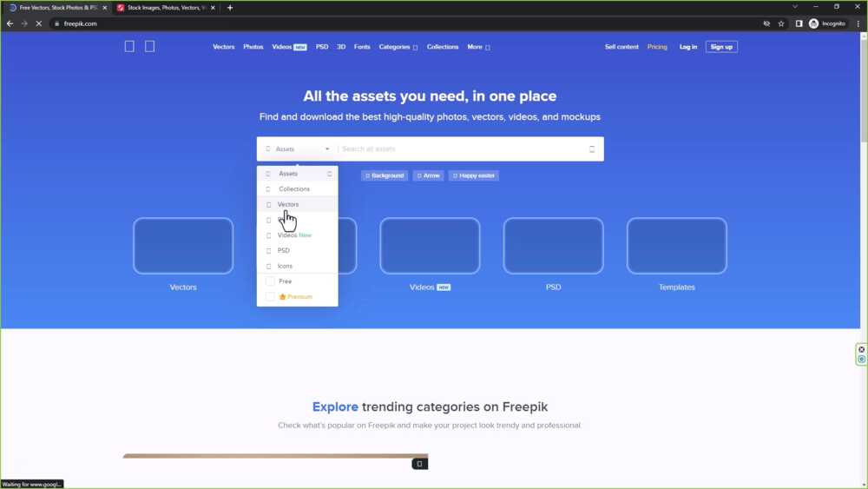Click Log in
Image resolution: width=868 pixels, height=489 pixels.
pos(688,47)
